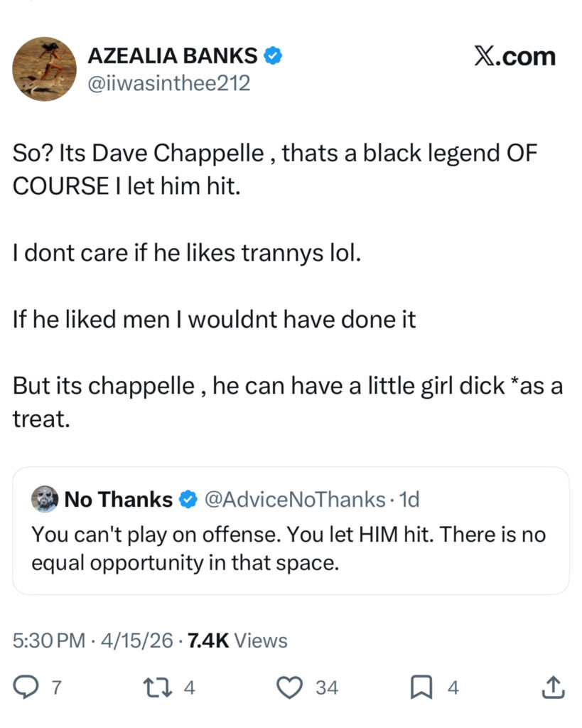Click the reply count of 7
This screenshot has height=728, width=582.
pyautogui.click(x=56, y=687)
